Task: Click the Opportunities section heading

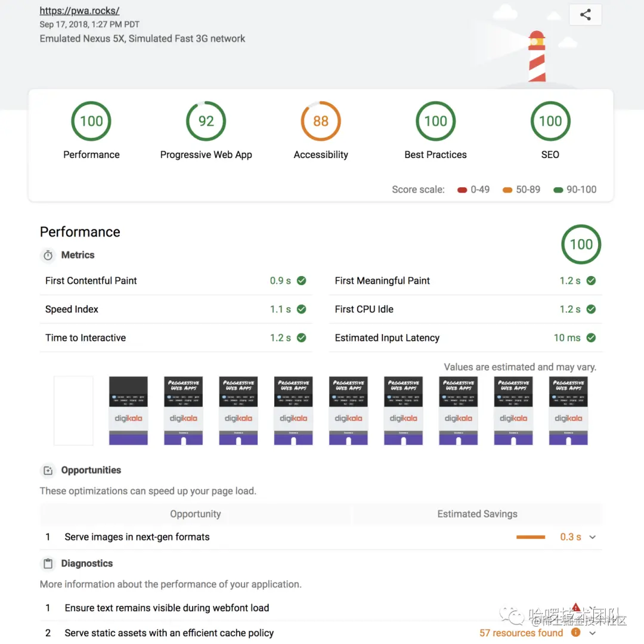Action: click(x=91, y=470)
